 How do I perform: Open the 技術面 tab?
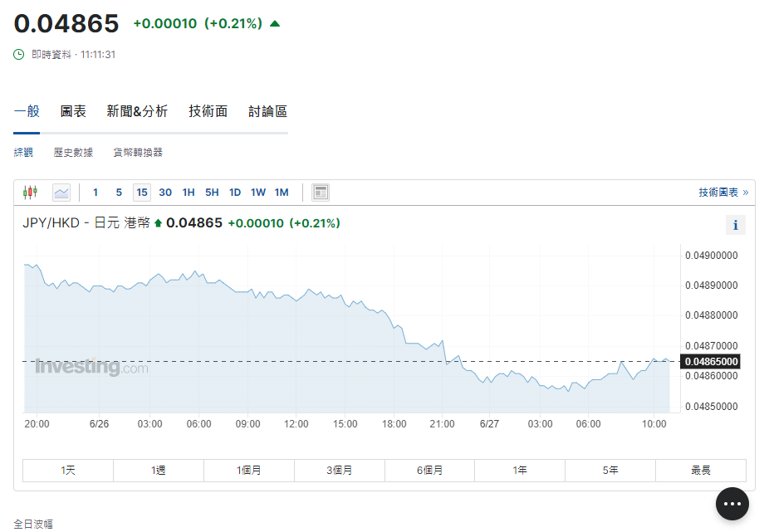tap(208, 111)
